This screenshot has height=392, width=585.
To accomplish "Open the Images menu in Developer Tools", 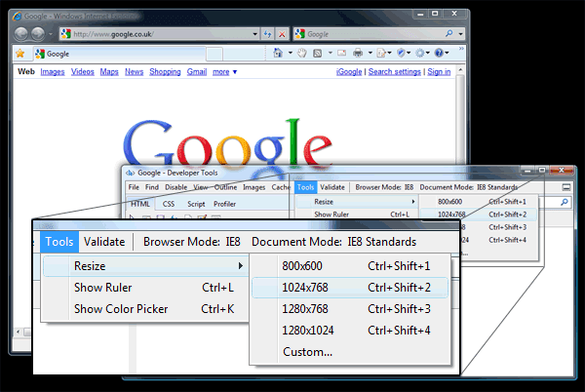I will [254, 187].
